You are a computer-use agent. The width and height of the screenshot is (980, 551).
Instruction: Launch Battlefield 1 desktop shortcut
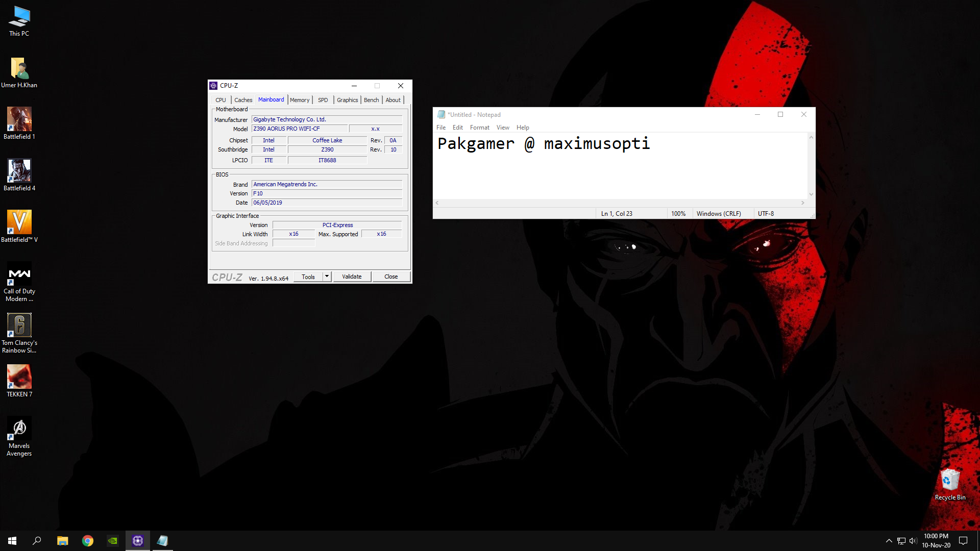(19, 123)
